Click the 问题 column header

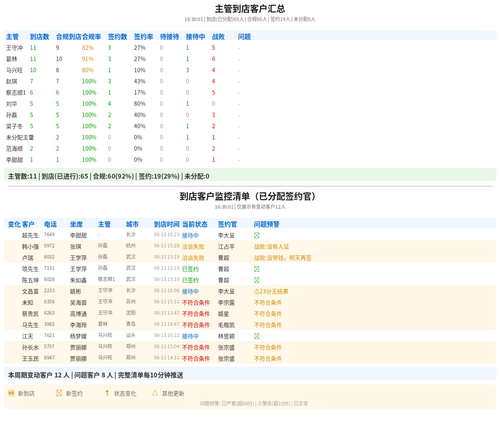pyautogui.click(x=244, y=37)
